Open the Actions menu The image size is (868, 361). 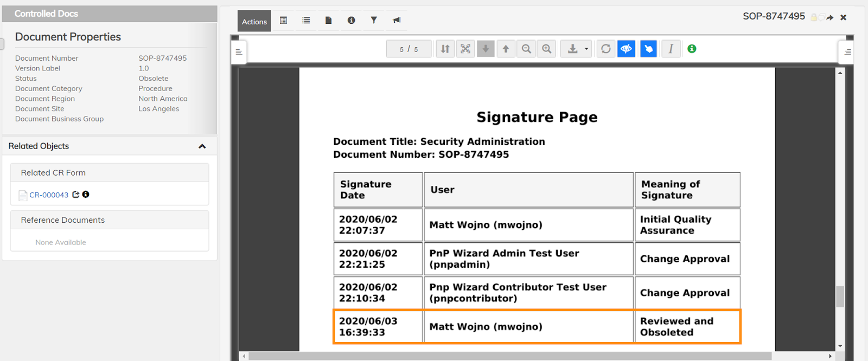click(254, 21)
